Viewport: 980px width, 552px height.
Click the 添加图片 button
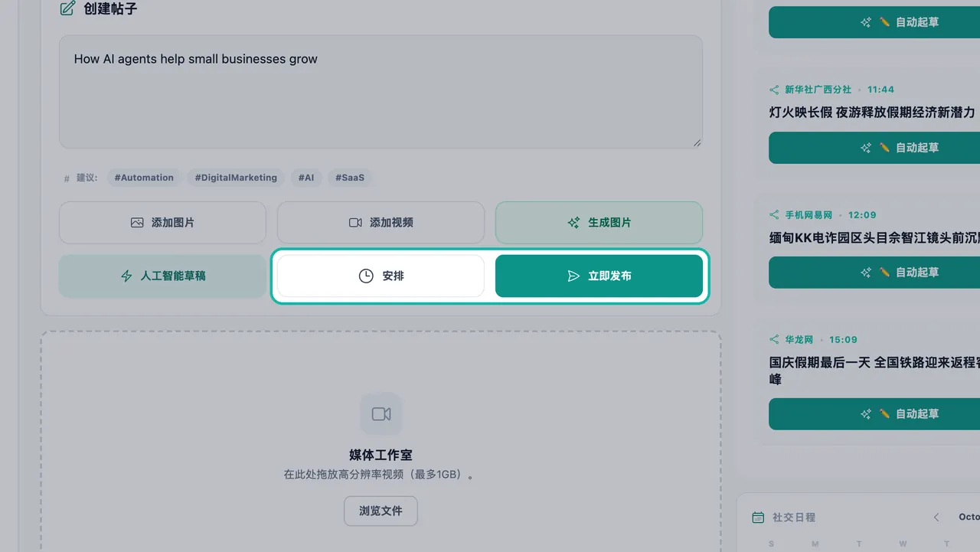coord(162,223)
